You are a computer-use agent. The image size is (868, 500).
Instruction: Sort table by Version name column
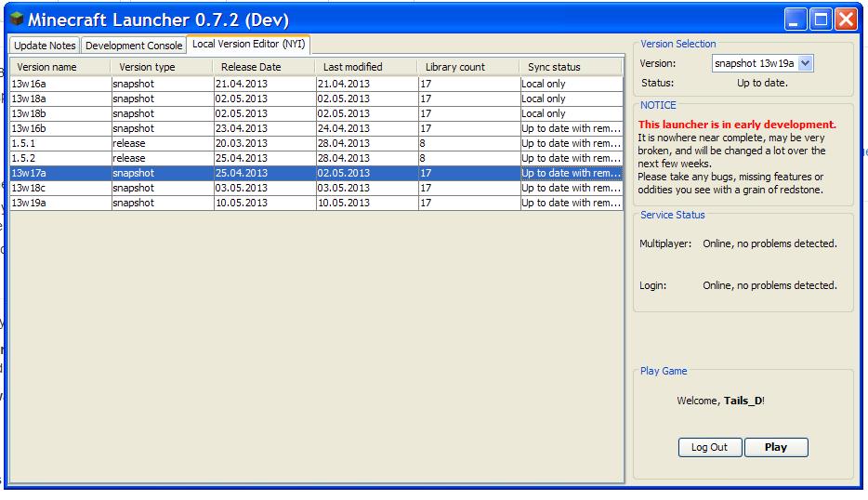tap(59, 67)
